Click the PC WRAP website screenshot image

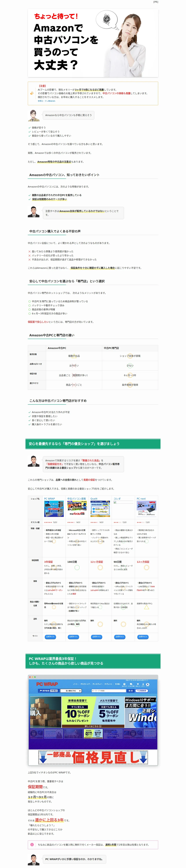point(93,720)
